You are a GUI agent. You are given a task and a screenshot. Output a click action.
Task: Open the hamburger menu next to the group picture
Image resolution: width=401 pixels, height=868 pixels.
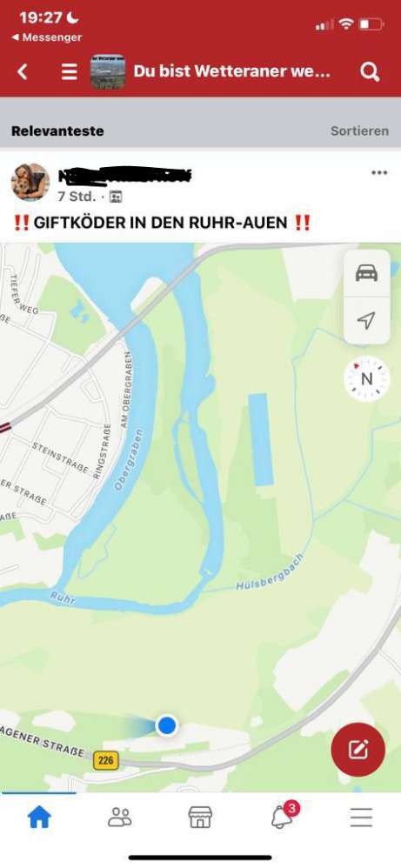70,71
